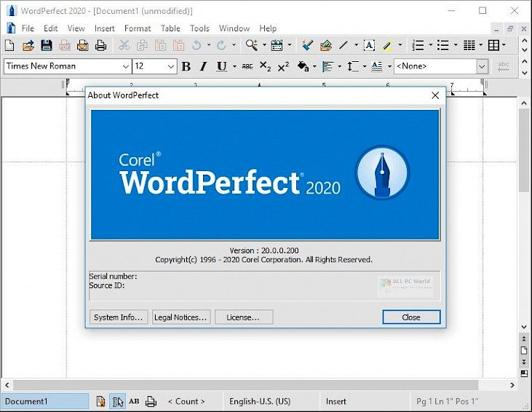Click the Redo arrow icon
532x412 pixels.
(221, 45)
